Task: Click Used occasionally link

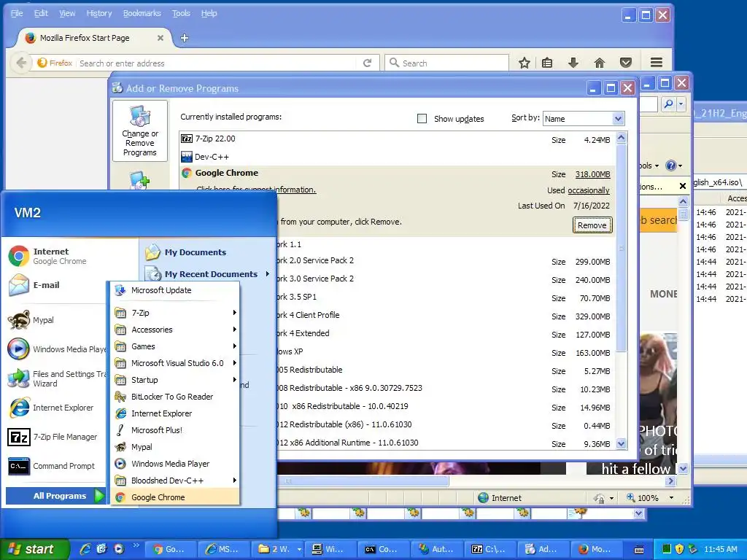Action: click(x=589, y=190)
